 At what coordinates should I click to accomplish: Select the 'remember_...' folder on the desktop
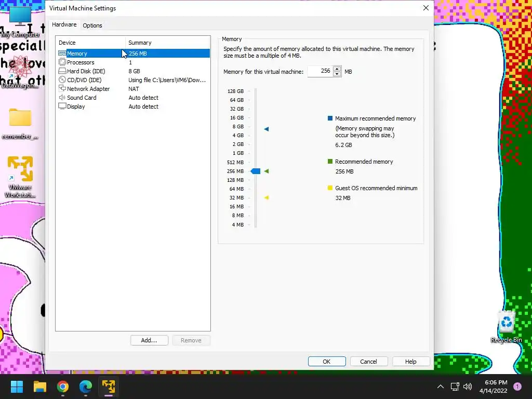[x=20, y=124]
